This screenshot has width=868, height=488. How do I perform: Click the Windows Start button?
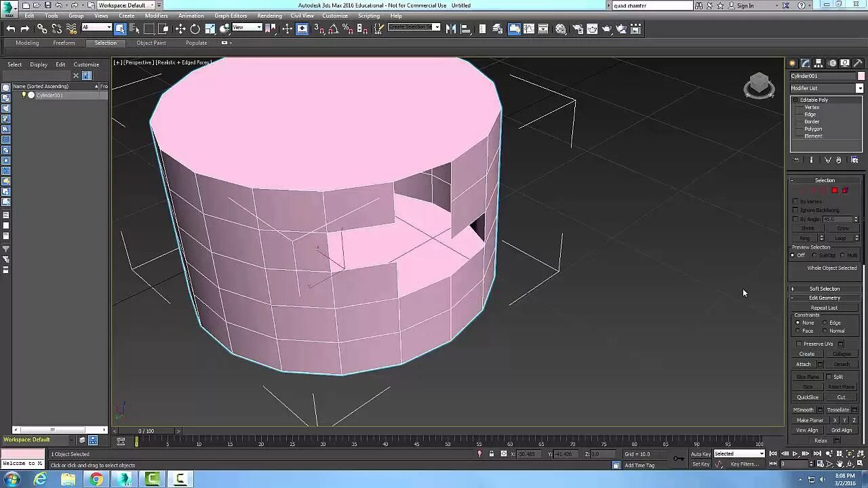coord(12,479)
